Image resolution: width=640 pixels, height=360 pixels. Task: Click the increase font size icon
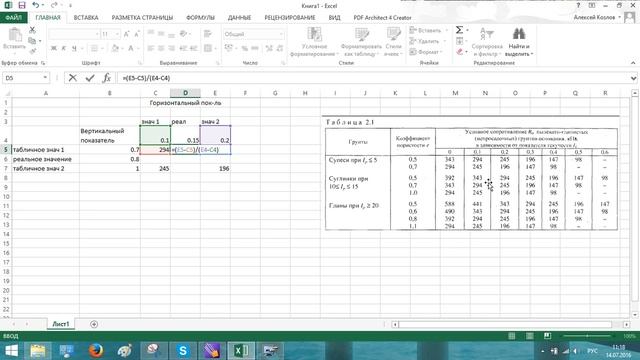[x=127, y=34]
